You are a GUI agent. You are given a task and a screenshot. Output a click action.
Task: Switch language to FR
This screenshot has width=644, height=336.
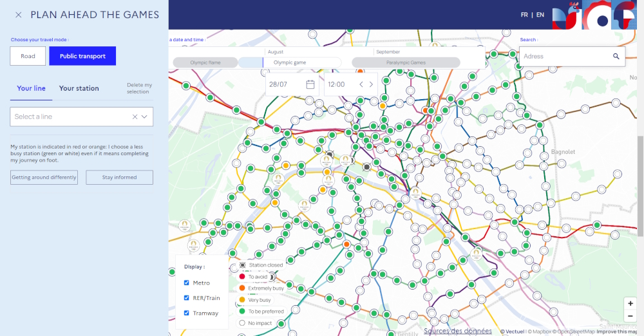[x=524, y=15]
